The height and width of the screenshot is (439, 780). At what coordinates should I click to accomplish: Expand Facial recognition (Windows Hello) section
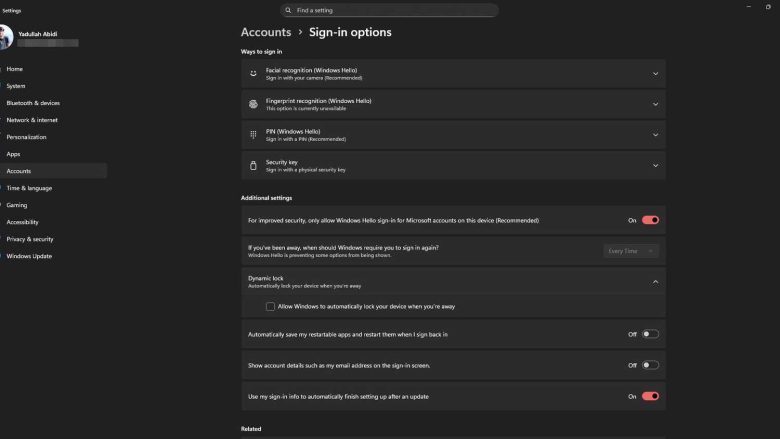click(655, 73)
